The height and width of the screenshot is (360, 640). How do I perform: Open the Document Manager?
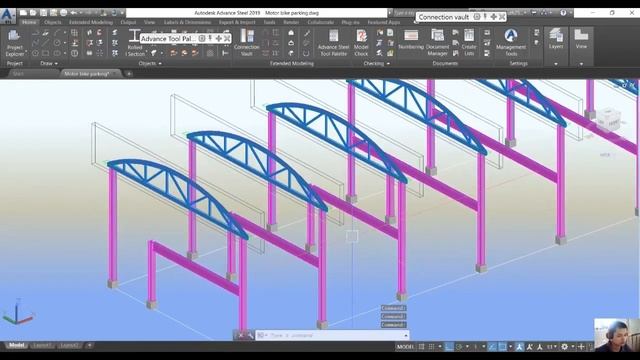(438, 43)
